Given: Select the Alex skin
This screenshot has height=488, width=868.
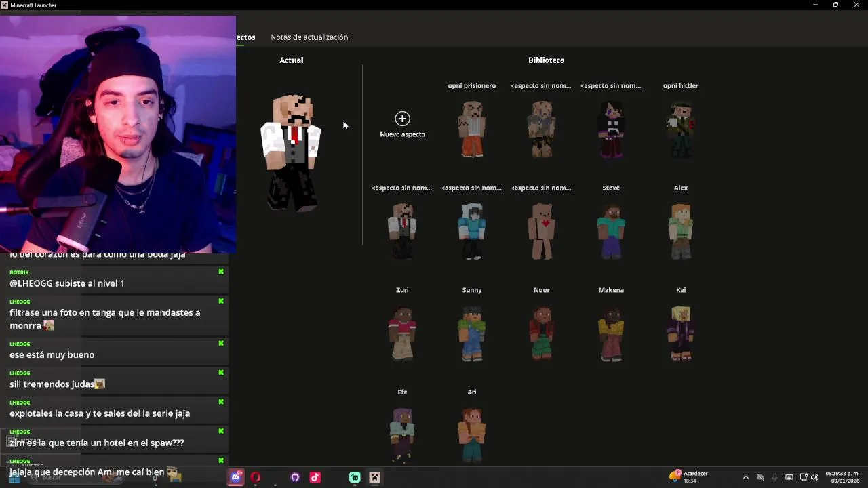Looking at the screenshot, I should [x=681, y=231].
